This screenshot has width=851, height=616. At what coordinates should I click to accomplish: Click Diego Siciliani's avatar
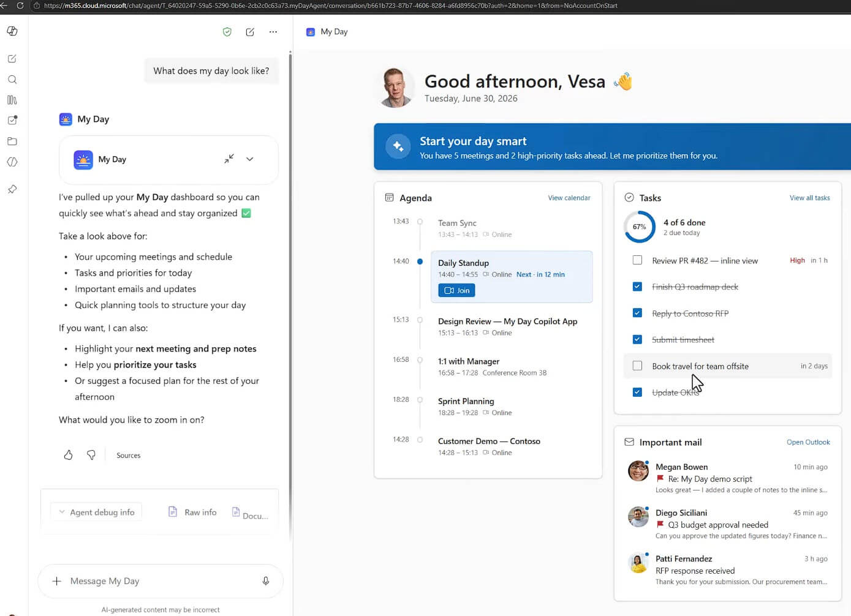638,517
